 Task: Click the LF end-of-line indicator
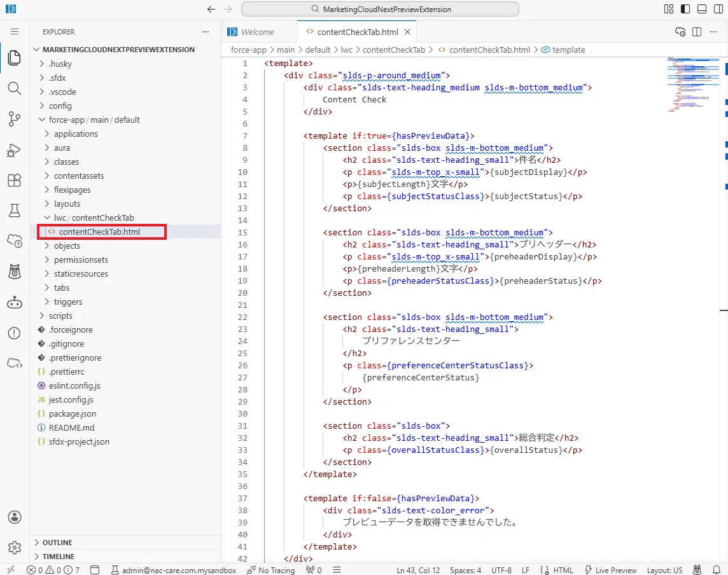(x=526, y=570)
